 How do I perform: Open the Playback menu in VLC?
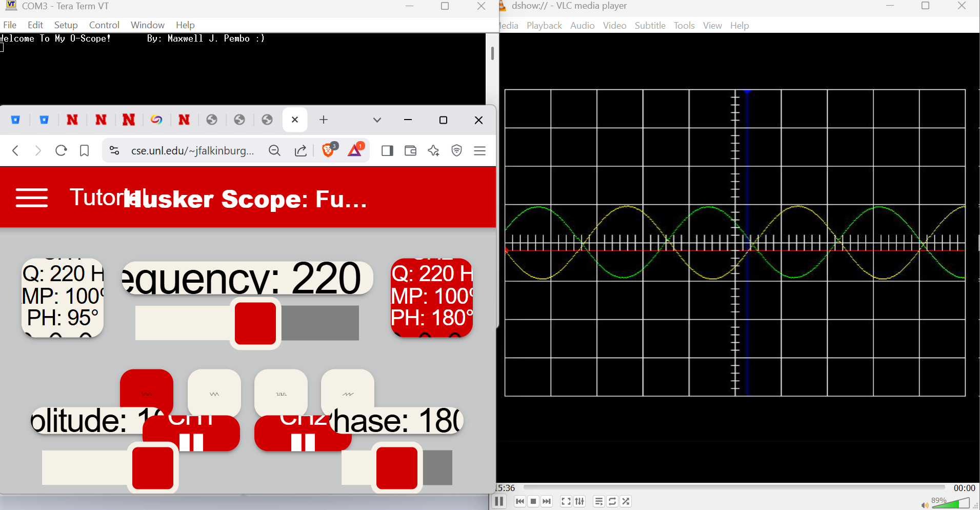click(x=544, y=25)
